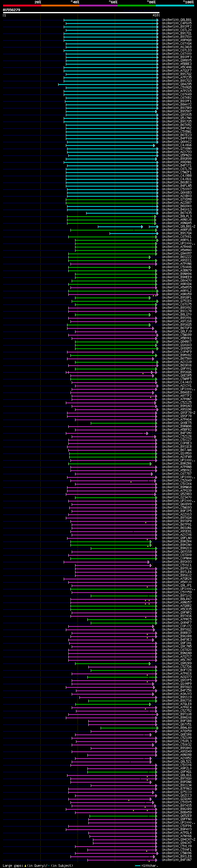This screenshot has width=197, height=868.
Task: Select the UniRef100_C5WZF1 label
Action: 177,172
